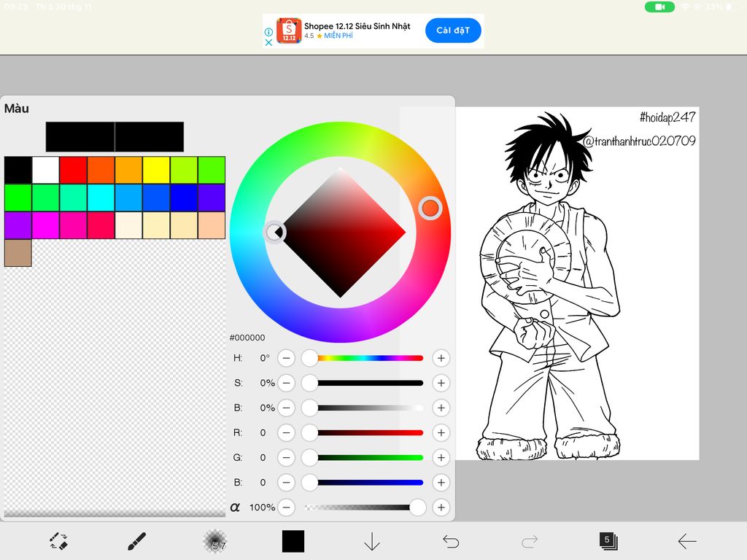Increase alpha with plus button
The height and width of the screenshot is (560, 747).
pyautogui.click(x=441, y=507)
